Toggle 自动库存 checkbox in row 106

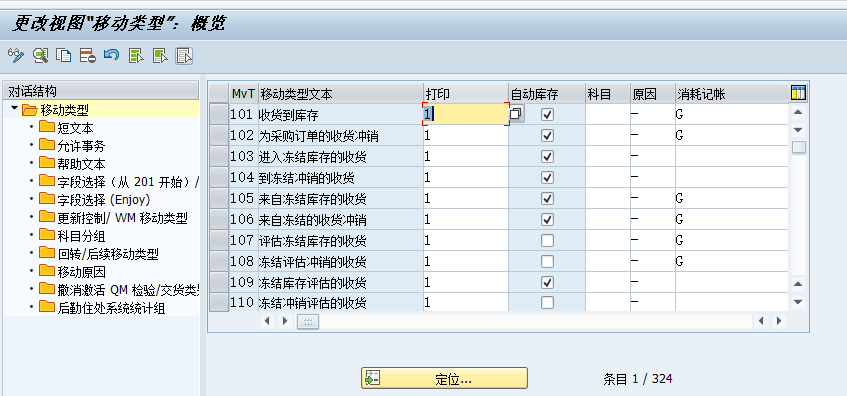tap(548, 219)
